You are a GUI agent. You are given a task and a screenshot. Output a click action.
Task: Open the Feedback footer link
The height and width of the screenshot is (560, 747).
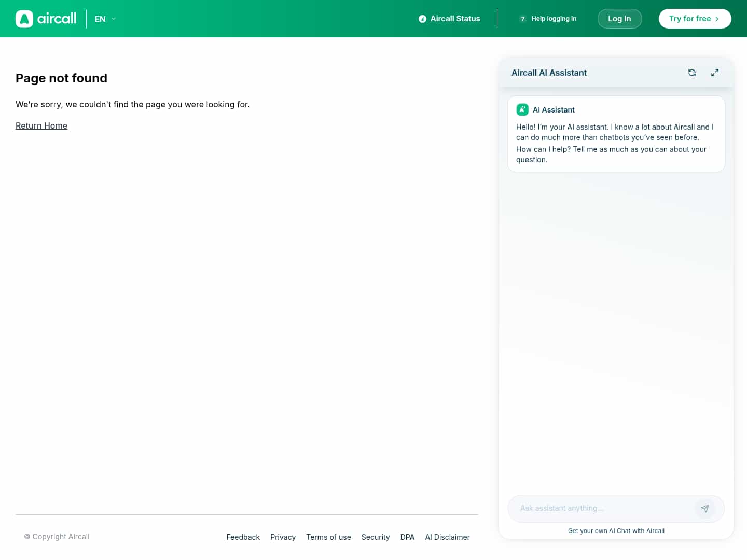click(243, 537)
